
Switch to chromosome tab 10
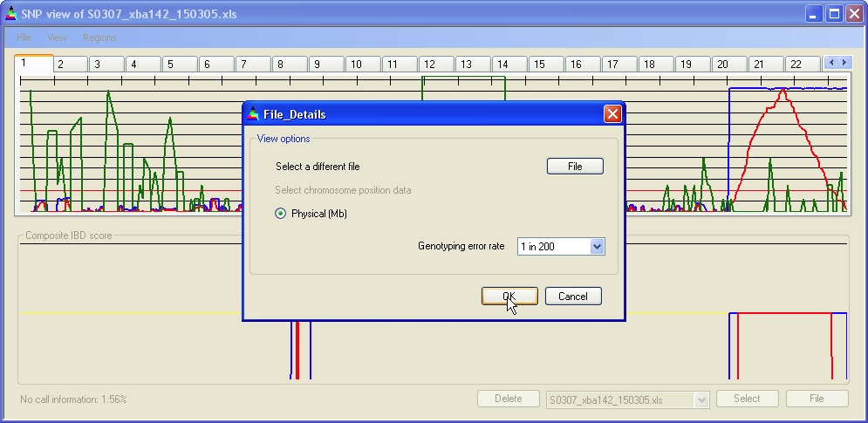point(363,65)
